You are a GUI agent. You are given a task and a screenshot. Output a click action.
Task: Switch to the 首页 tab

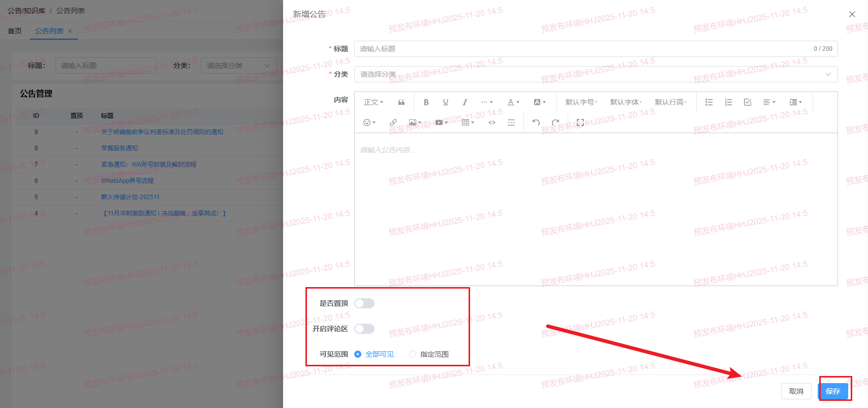[x=15, y=31]
